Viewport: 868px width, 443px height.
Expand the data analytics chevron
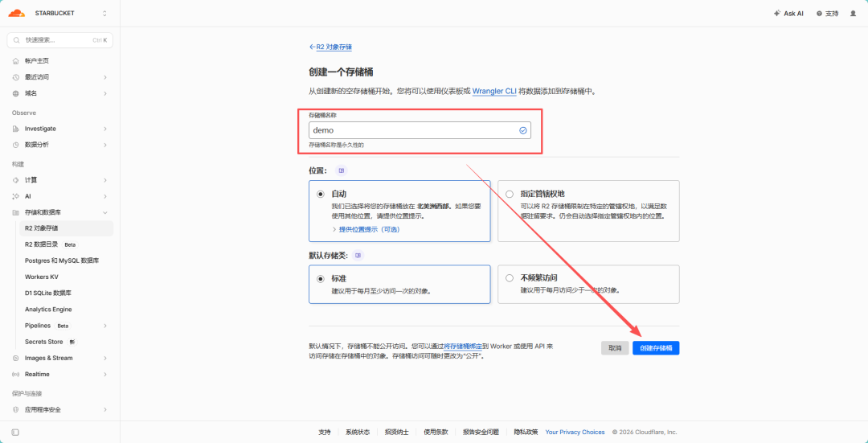pos(105,145)
